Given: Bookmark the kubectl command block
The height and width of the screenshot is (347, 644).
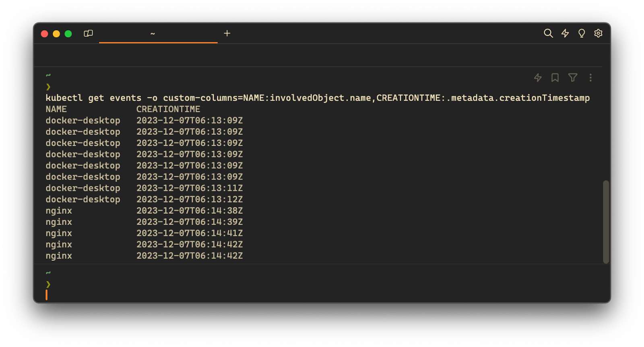Looking at the screenshot, I should point(555,78).
